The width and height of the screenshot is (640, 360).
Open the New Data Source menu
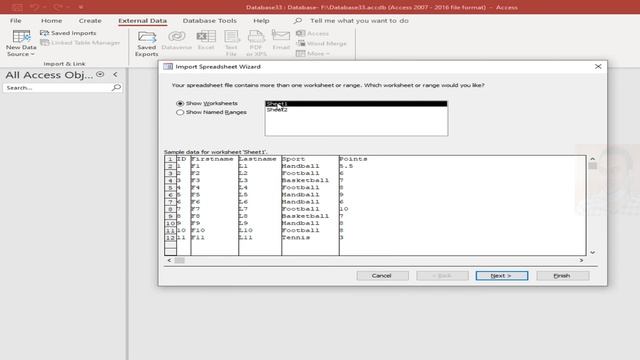[x=21, y=43]
